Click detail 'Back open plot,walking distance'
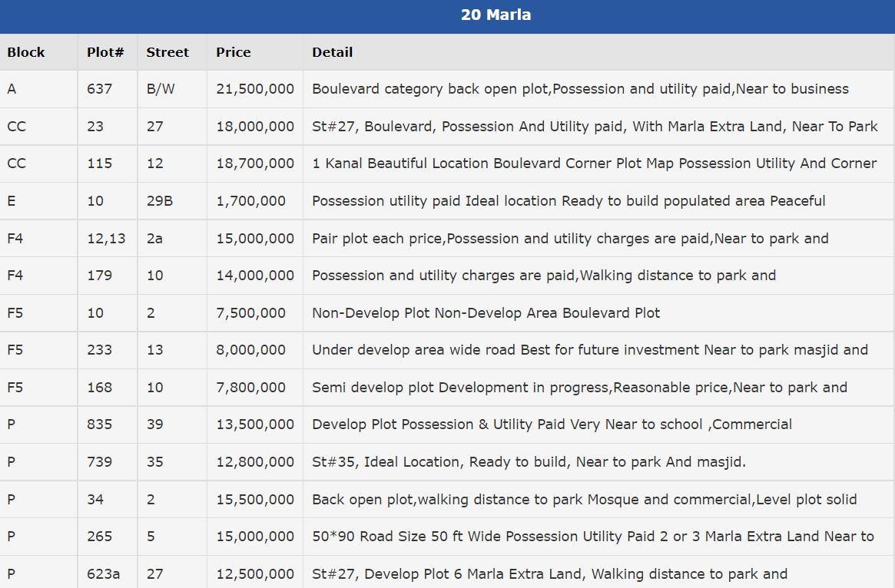This screenshot has height=588, width=895. coord(584,500)
